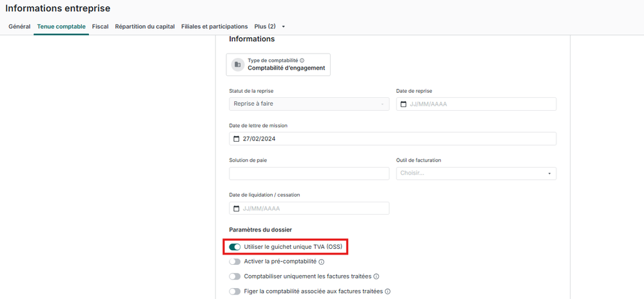This screenshot has width=644, height=299.
Task: Enable the Activer la pré-comptabilité toggle
Action: click(x=235, y=262)
